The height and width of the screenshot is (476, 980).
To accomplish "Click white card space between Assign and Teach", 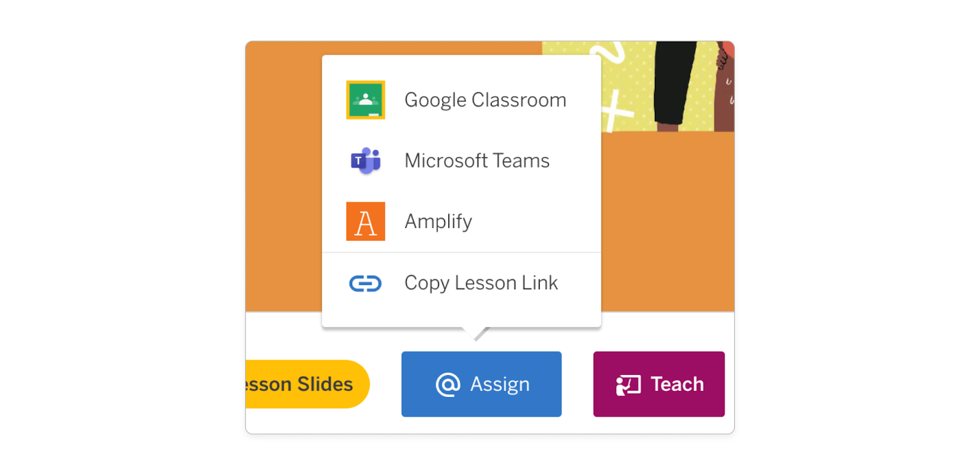I will coord(577,384).
